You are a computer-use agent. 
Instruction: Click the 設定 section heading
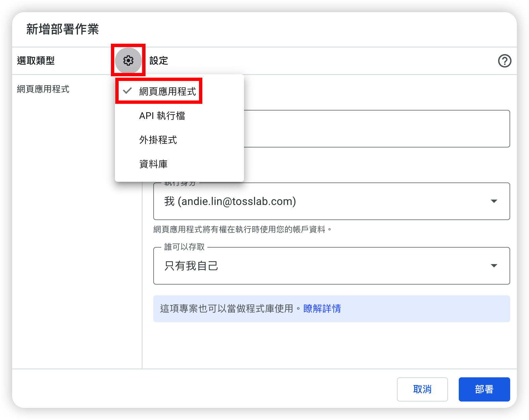(159, 61)
